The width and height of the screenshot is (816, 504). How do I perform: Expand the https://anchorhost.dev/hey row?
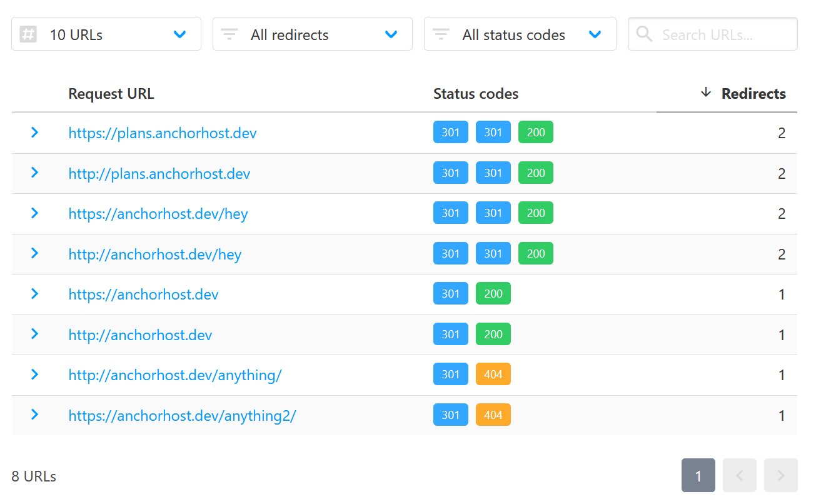tap(34, 213)
